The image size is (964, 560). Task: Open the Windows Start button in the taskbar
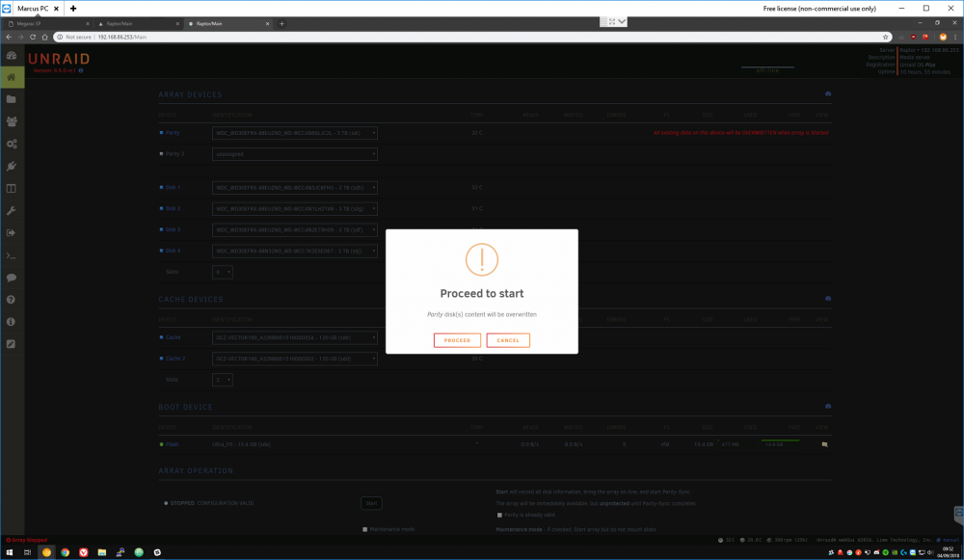coord(10,552)
